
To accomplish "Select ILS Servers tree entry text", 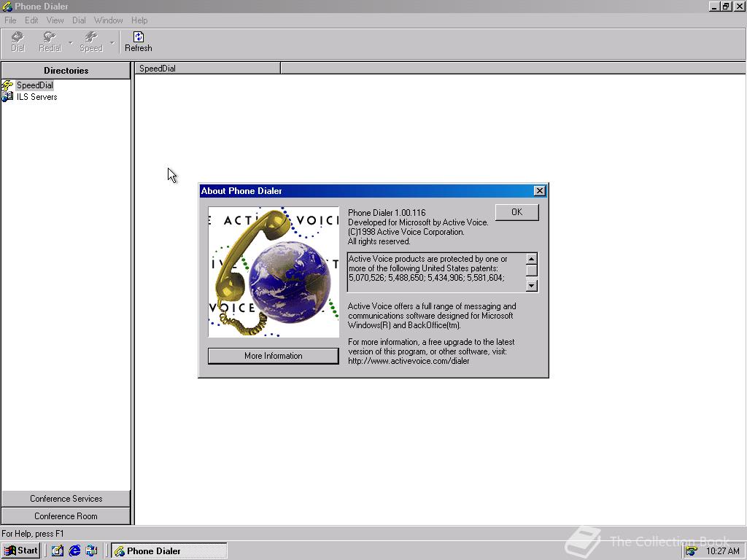I will (x=36, y=97).
